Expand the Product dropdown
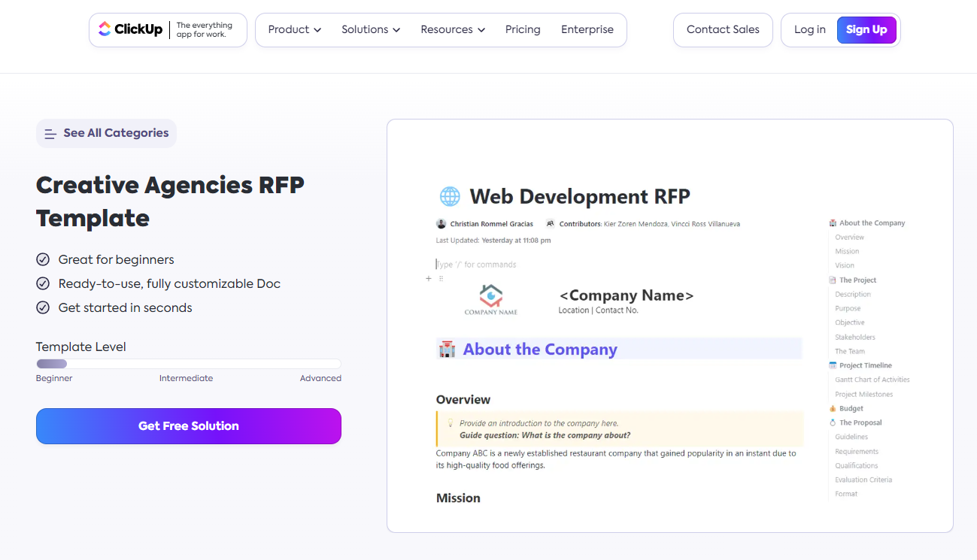977x560 pixels. click(x=293, y=29)
